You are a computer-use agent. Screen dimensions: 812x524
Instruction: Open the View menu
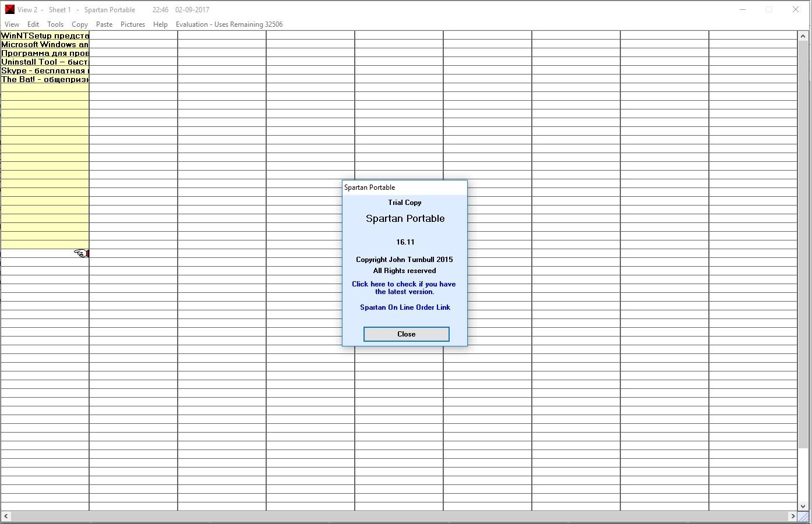tap(12, 24)
